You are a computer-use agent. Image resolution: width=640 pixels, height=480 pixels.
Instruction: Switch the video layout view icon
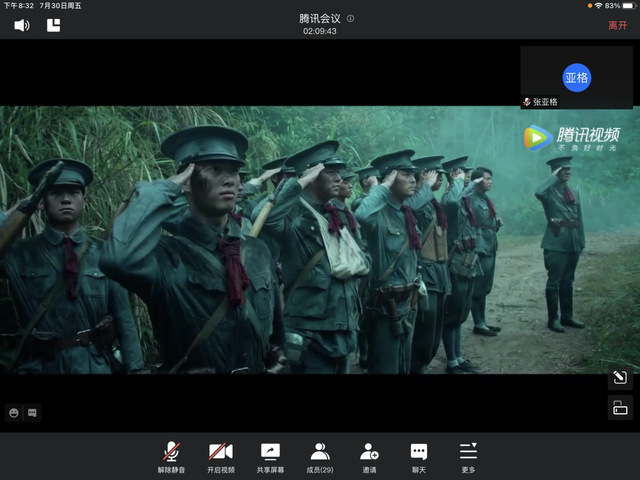click(x=53, y=25)
